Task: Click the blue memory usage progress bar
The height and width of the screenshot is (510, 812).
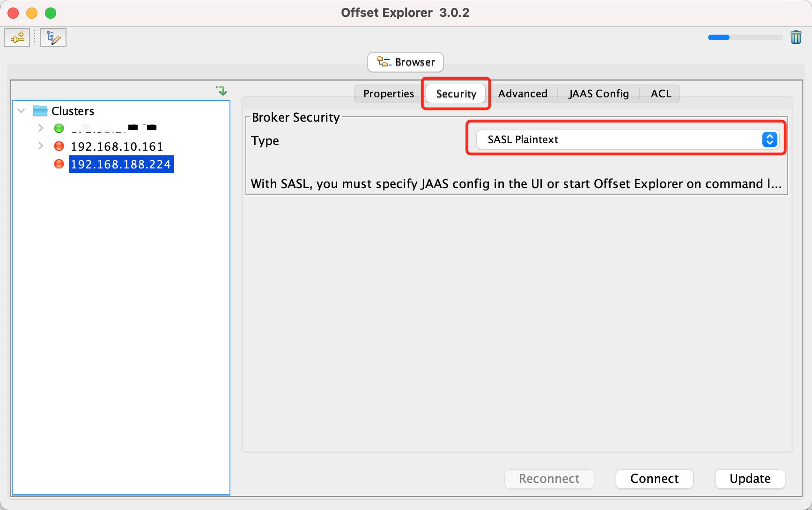Action: 745,37
